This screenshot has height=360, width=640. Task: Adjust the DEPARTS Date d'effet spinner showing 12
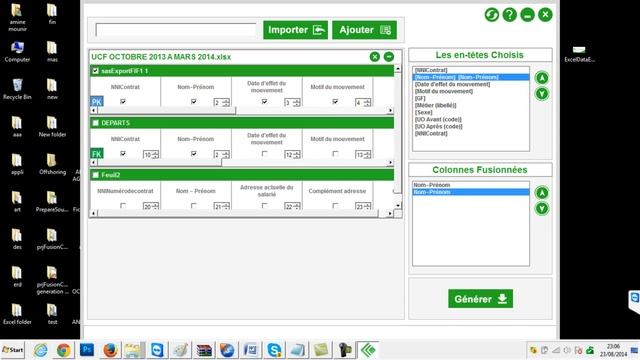(x=292, y=155)
